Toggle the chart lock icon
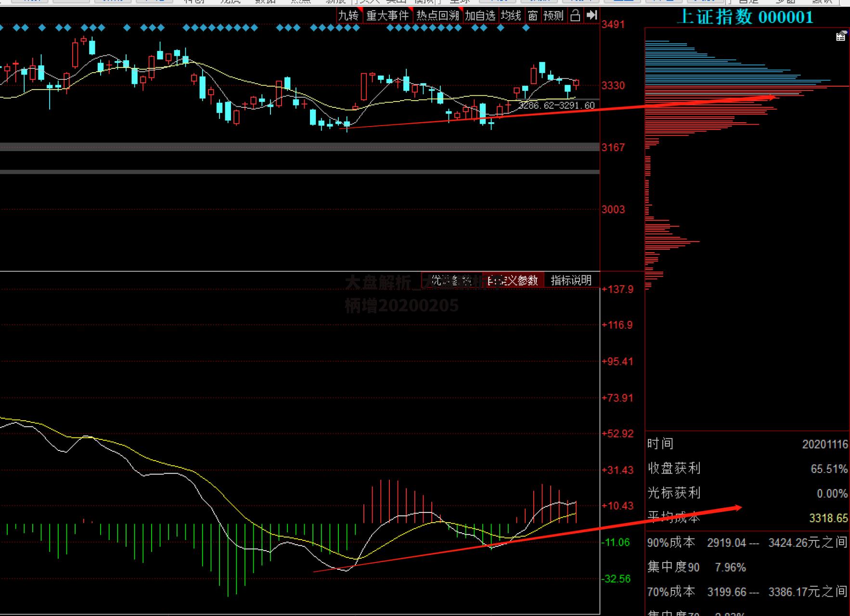 [x=575, y=16]
